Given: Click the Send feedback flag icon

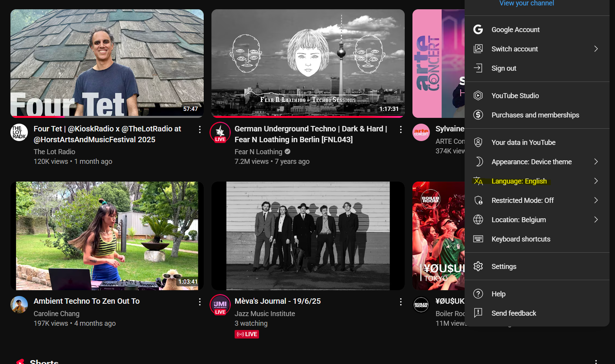Looking at the screenshot, I should (x=478, y=313).
